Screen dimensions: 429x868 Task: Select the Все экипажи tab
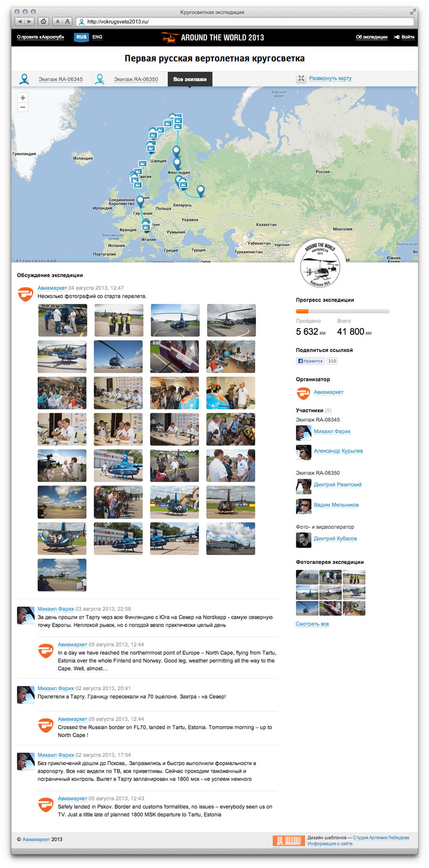click(190, 79)
